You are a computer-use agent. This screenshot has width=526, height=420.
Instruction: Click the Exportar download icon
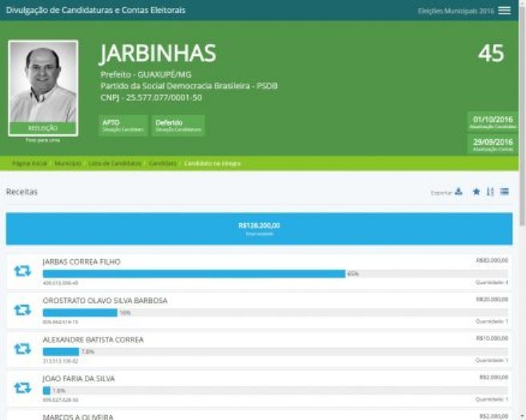(459, 192)
